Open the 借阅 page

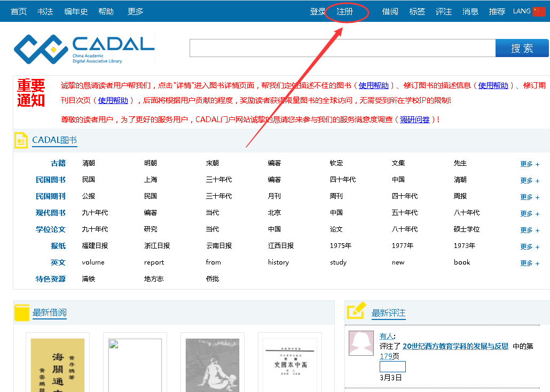pyautogui.click(x=390, y=12)
